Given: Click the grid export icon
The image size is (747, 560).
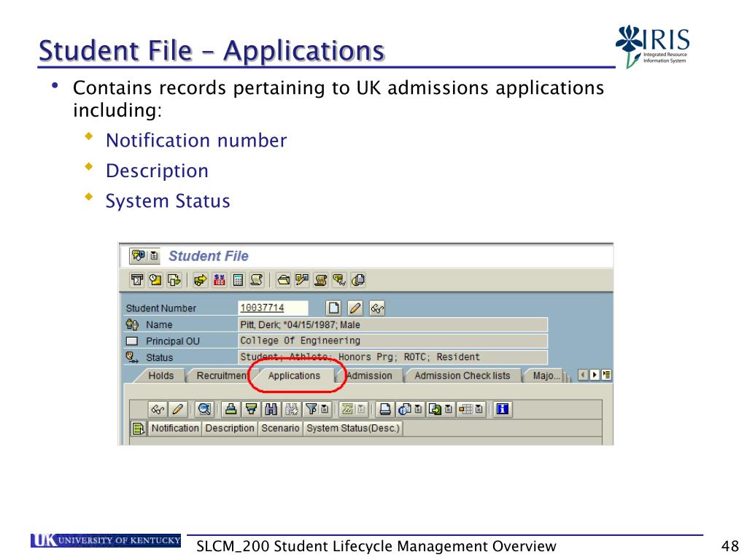Looking at the screenshot, I should (435, 409).
